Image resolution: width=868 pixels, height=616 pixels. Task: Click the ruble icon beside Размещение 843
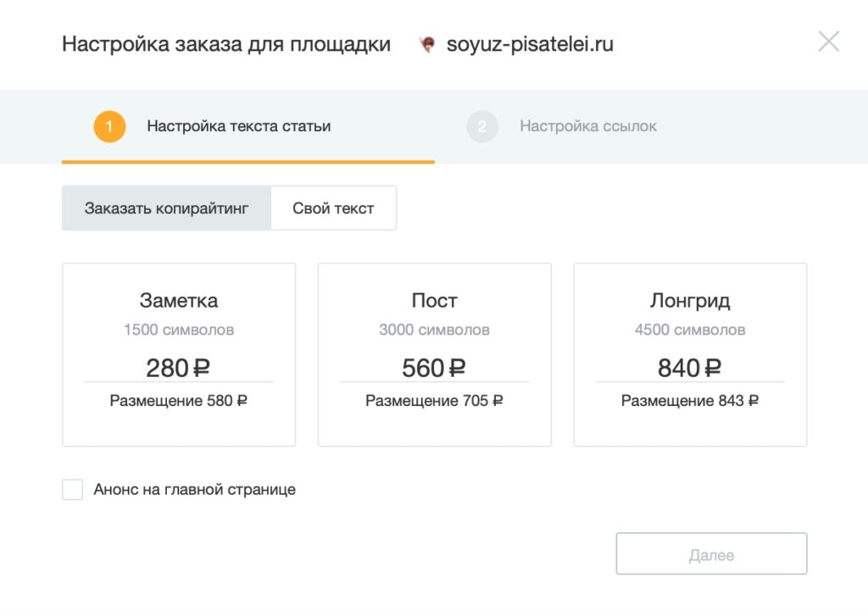[x=754, y=400]
